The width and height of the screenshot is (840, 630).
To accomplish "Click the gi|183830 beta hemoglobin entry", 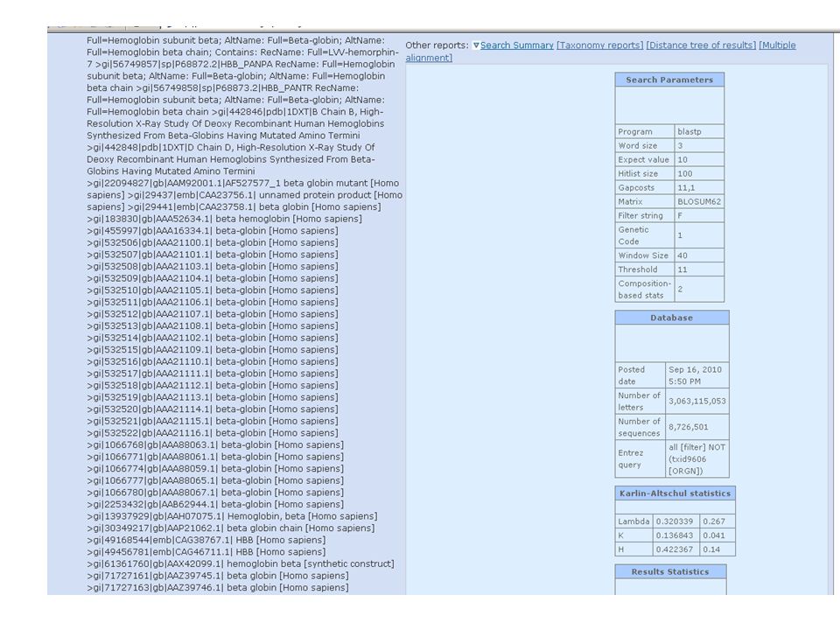I will point(224,219).
